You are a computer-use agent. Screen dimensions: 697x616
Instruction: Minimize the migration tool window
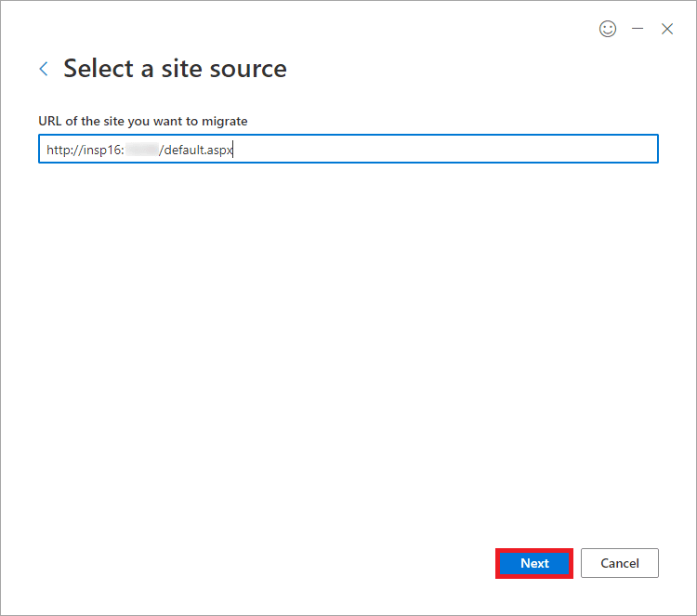(638, 29)
